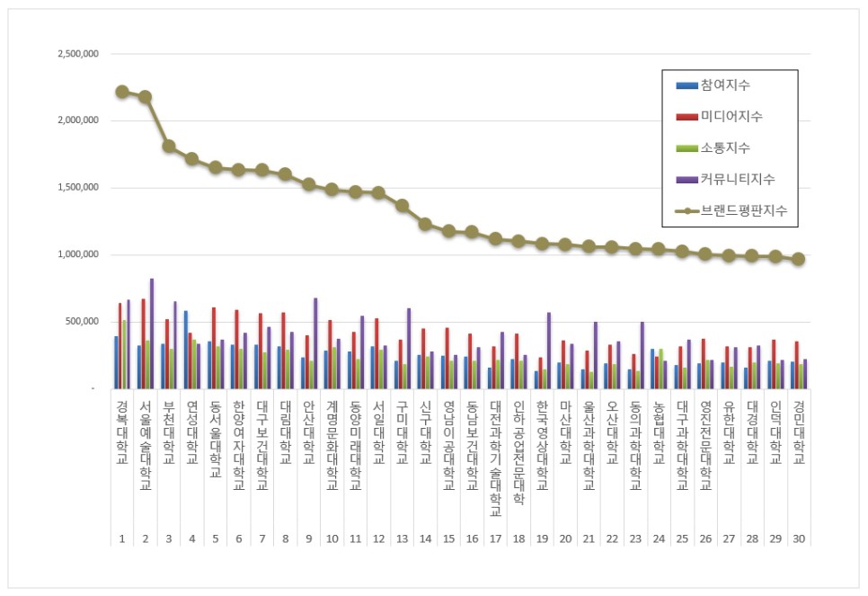Click the 동서울대학교 axis label
The height and width of the screenshot is (596, 868).
tap(216, 439)
